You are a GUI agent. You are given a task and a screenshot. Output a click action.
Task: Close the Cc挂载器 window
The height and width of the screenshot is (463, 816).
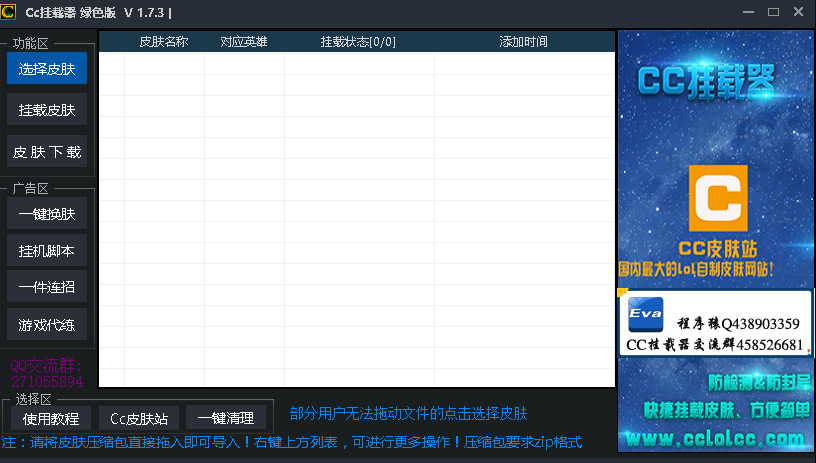point(798,11)
